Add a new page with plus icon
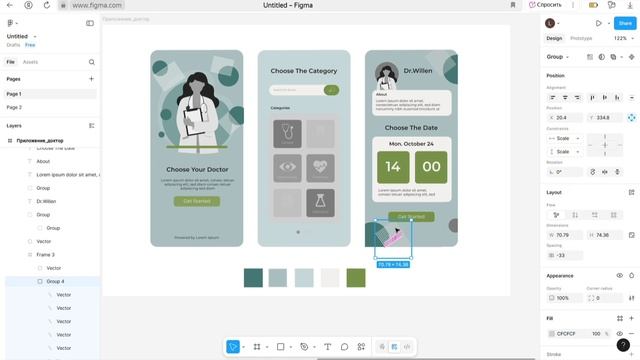 (91, 79)
